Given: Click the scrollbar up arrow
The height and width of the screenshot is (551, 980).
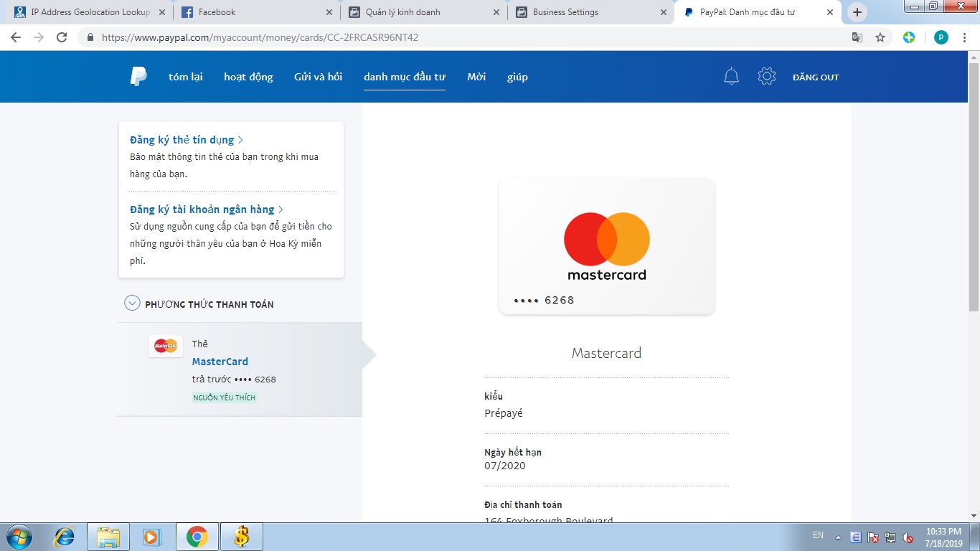Looking at the screenshot, I should (x=974, y=57).
